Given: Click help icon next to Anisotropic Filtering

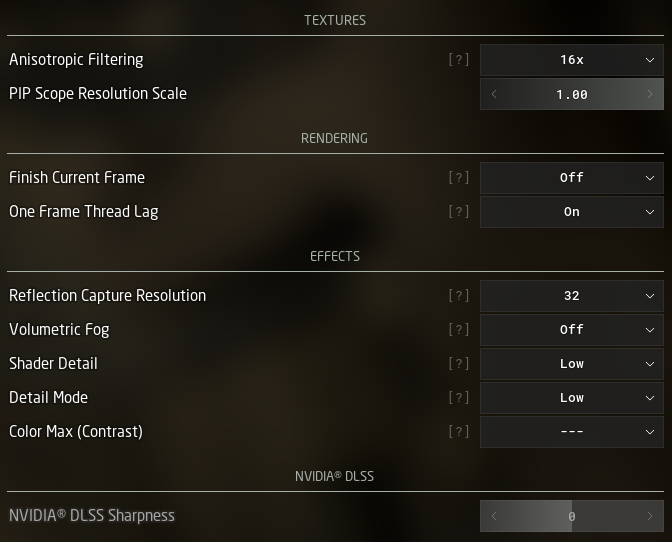Looking at the screenshot, I should tap(458, 60).
